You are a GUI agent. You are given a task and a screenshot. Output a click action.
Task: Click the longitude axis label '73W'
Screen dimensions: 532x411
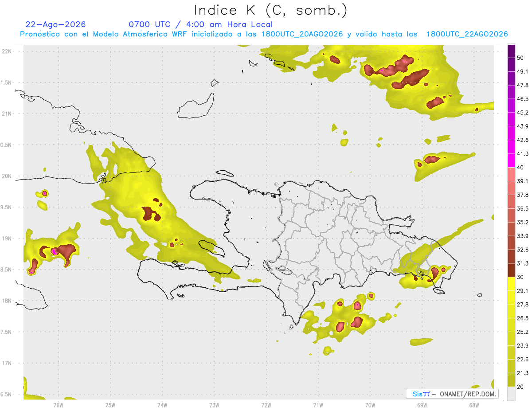pos(214,405)
